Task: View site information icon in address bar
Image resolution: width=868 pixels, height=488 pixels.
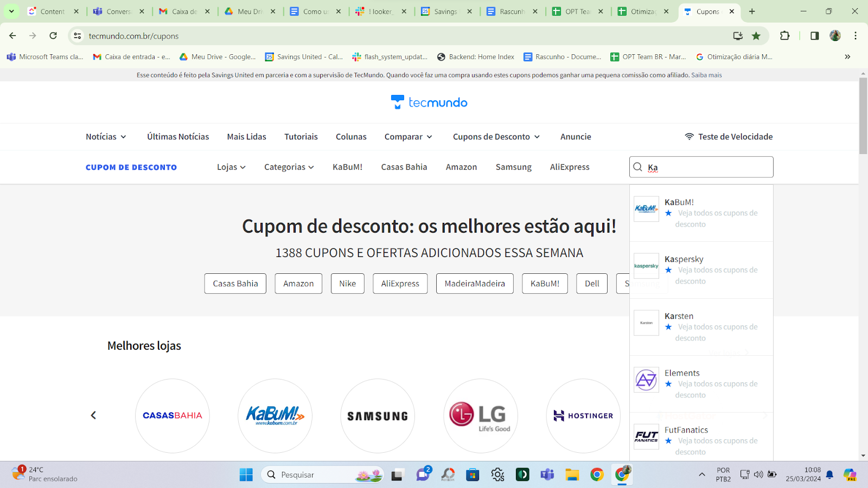Action: (x=78, y=36)
